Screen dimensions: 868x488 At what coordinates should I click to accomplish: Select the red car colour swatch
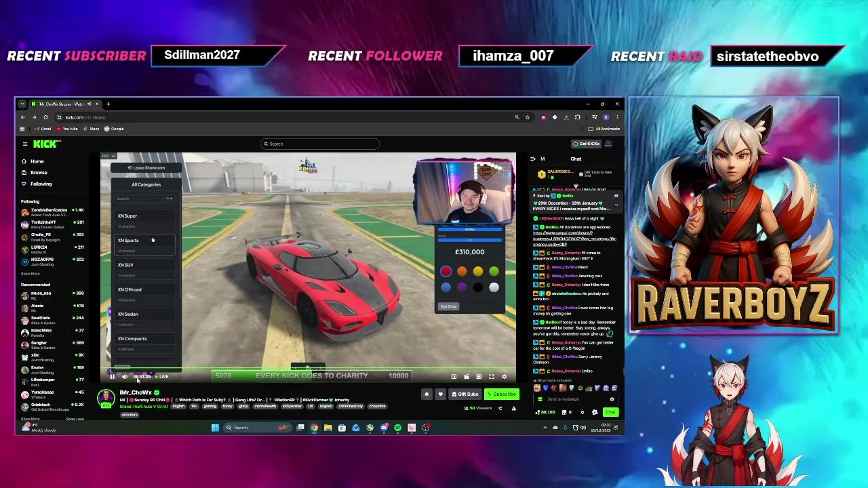click(446, 272)
